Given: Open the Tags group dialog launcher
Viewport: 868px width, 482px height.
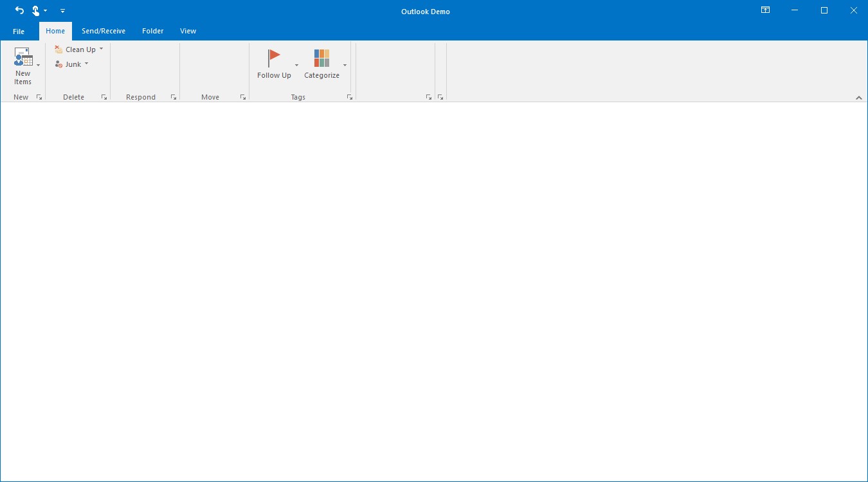Looking at the screenshot, I should point(349,96).
